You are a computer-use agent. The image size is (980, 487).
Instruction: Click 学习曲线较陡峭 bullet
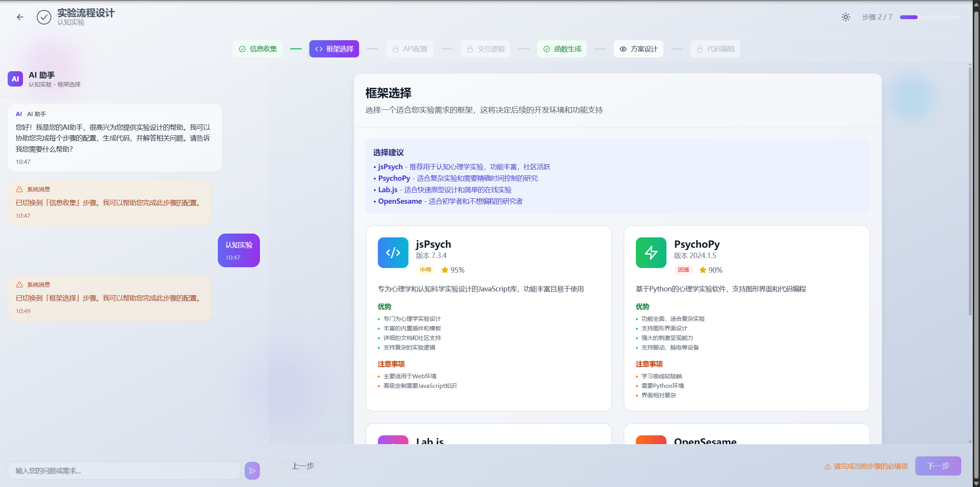(661, 376)
